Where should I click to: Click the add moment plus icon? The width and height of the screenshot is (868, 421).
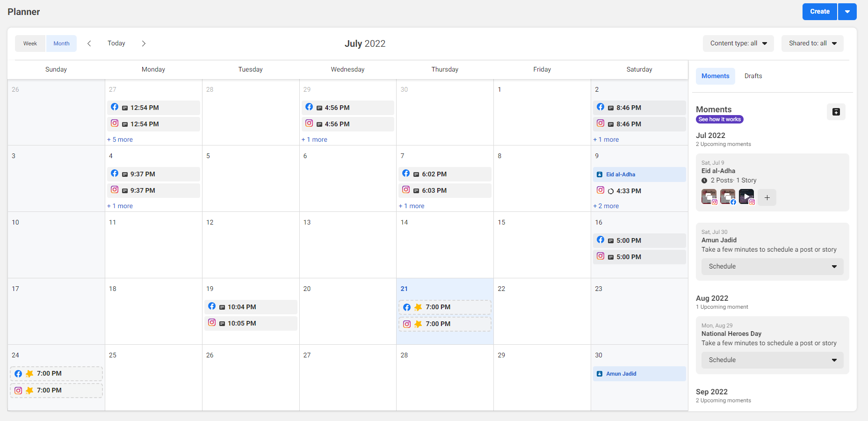pos(836,112)
